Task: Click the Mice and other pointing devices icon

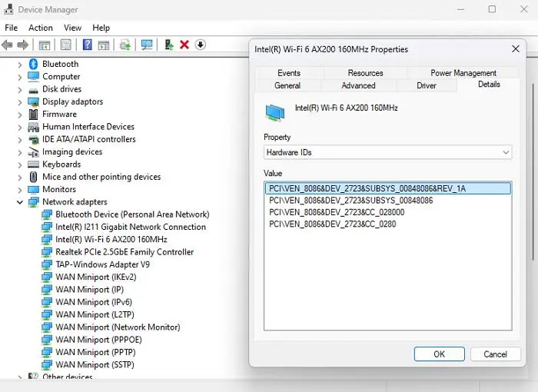Action: 33,177
